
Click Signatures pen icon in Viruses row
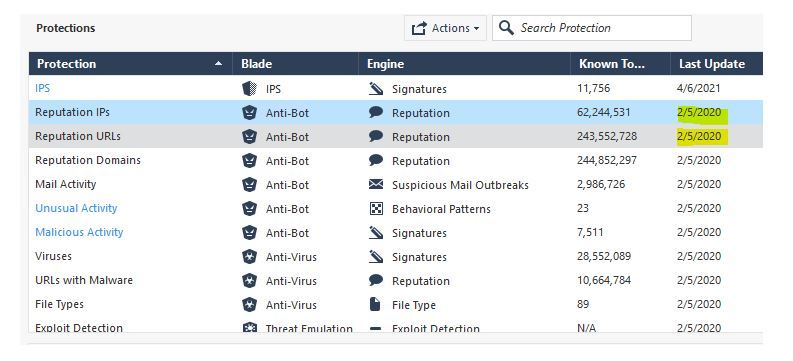click(x=376, y=257)
